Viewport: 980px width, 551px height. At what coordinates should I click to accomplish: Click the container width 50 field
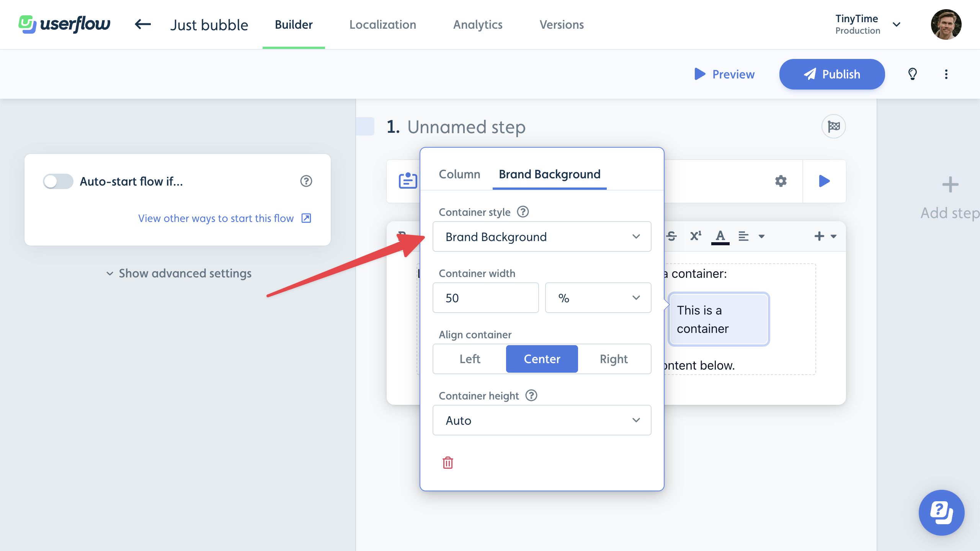[485, 298]
